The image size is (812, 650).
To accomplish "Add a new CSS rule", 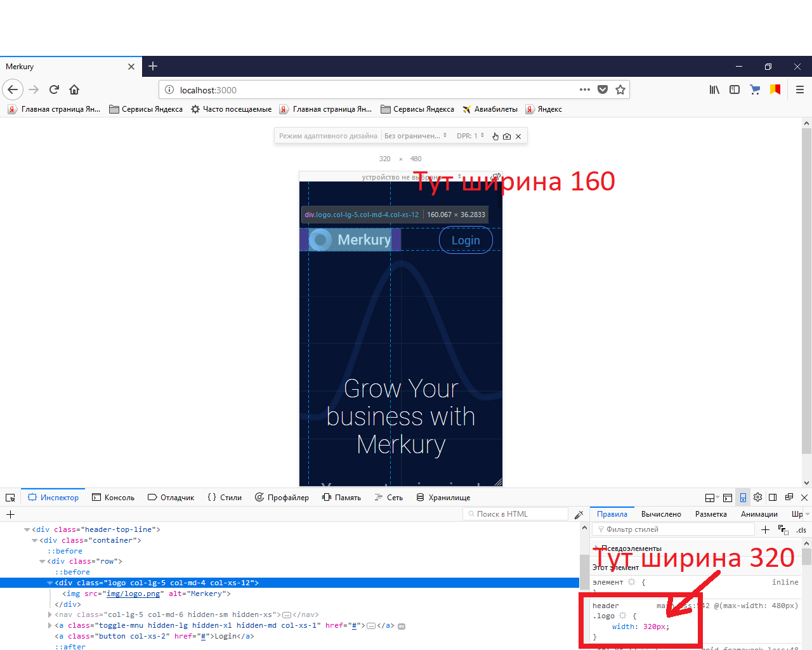I will (765, 529).
